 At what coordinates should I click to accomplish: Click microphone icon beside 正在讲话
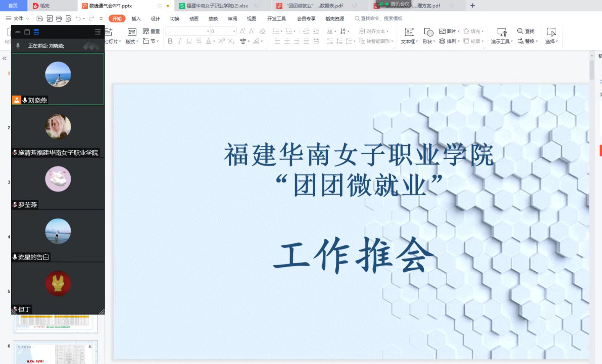point(18,46)
